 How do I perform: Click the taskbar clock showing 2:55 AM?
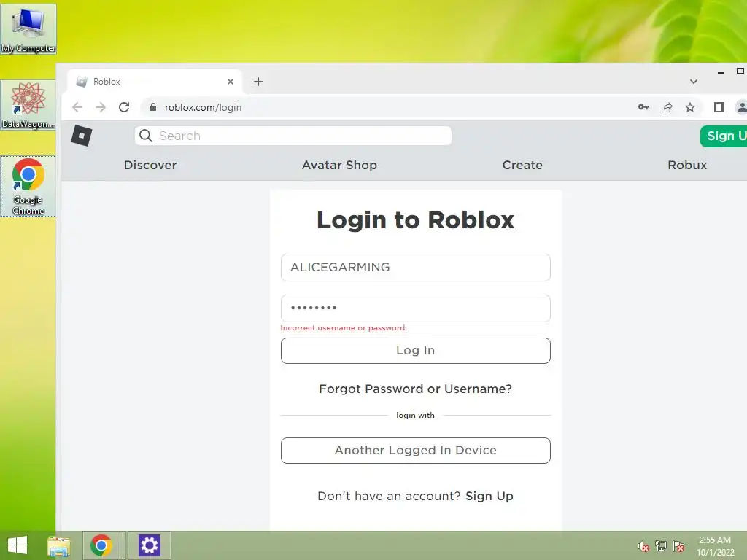[x=715, y=546]
